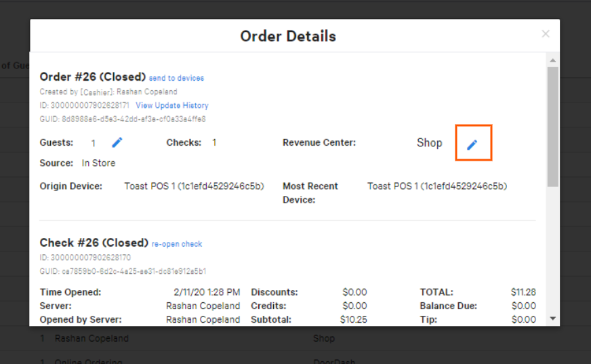Close the Order Details dialog
This screenshot has height=364, width=591.
pyautogui.click(x=546, y=34)
